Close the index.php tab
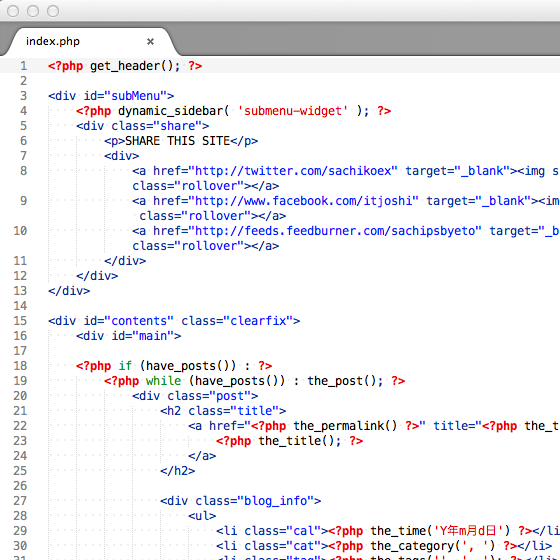Image resolution: width=560 pixels, height=560 pixels. [150, 41]
